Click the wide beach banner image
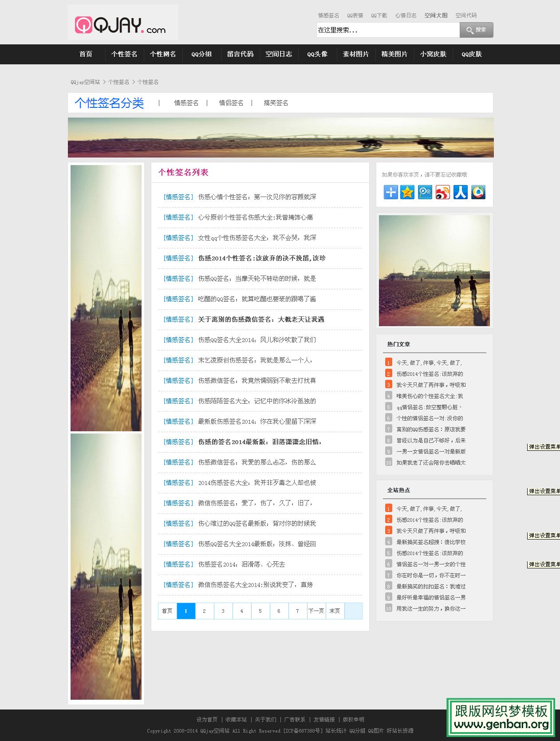Screen dimensions: 560x741 (281, 138)
